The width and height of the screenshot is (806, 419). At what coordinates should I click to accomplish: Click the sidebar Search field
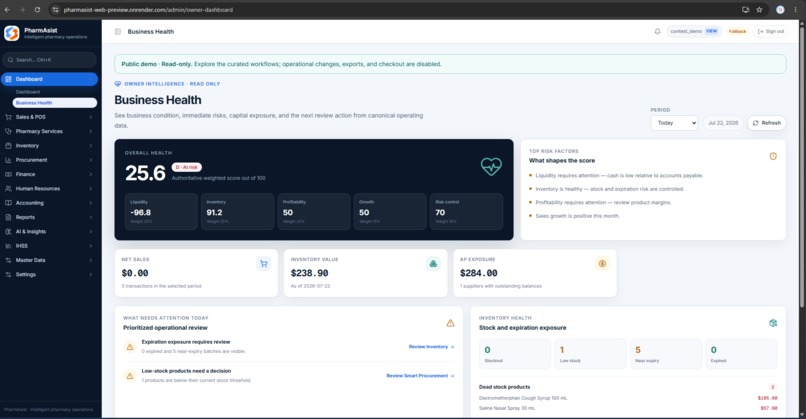[x=49, y=60]
